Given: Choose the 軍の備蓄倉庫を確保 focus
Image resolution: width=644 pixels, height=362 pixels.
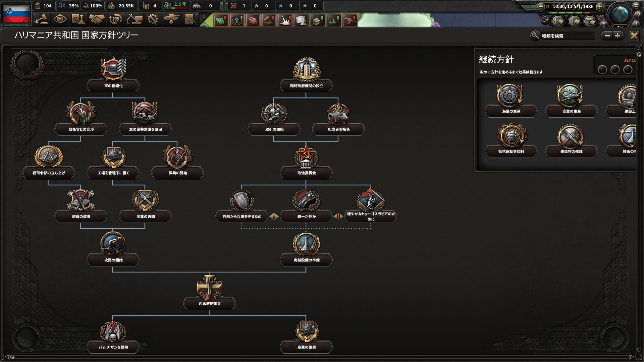Looking at the screenshot, I should point(145,118).
